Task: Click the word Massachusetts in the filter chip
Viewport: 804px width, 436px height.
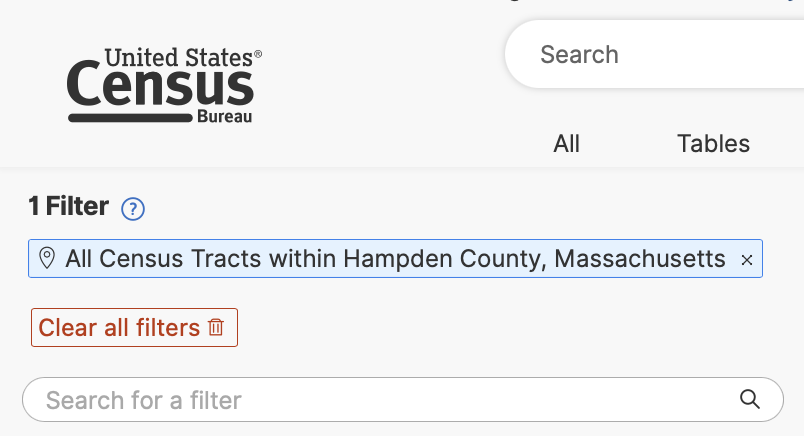Action: point(640,259)
